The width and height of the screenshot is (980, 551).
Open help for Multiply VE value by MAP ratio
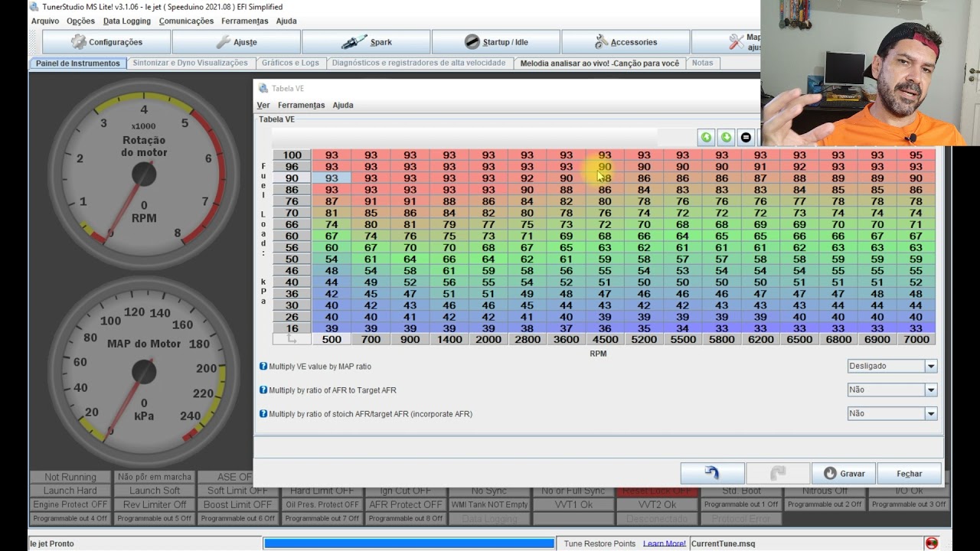click(x=263, y=367)
